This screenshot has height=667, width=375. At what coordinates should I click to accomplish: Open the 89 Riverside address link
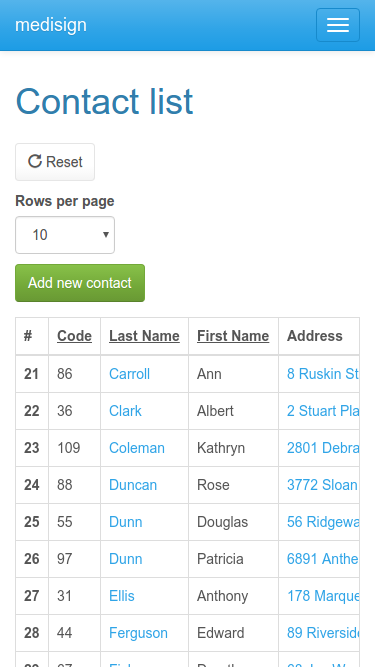(323, 633)
